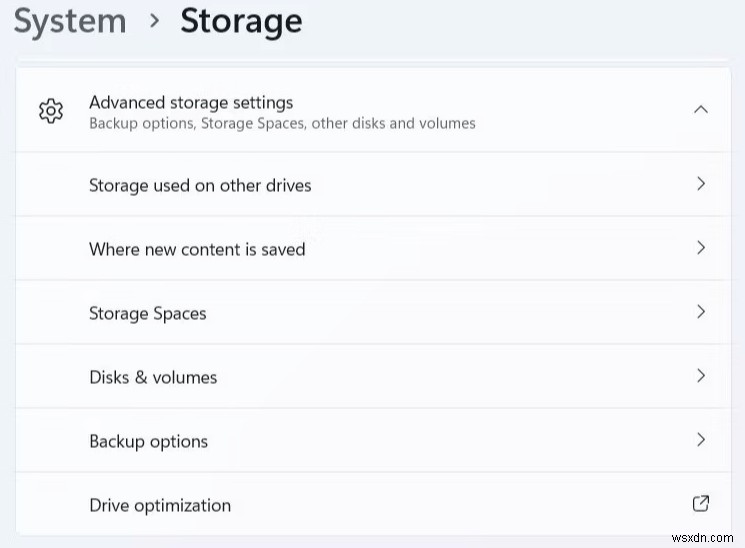Open Drive optimization external link icon
The image size is (745, 548).
(x=701, y=503)
